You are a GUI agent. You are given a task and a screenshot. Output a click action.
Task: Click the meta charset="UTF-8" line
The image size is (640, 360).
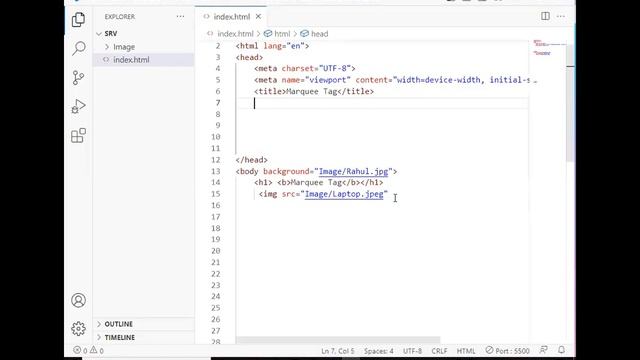click(x=304, y=69)
